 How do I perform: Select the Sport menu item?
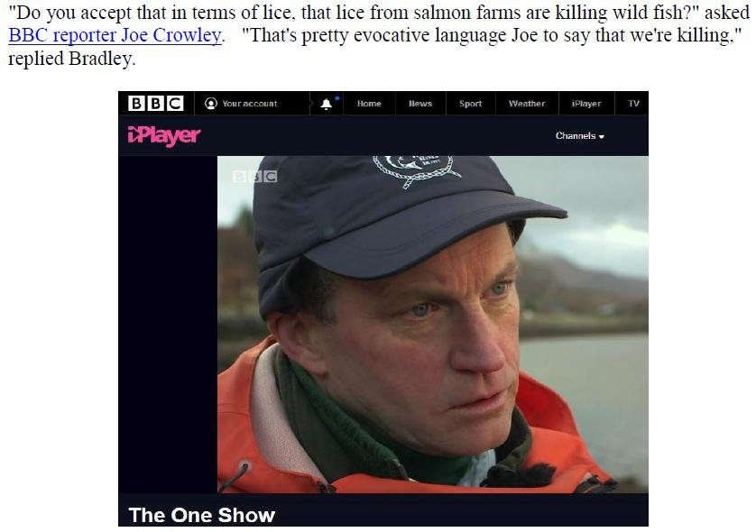coord(471,104)
